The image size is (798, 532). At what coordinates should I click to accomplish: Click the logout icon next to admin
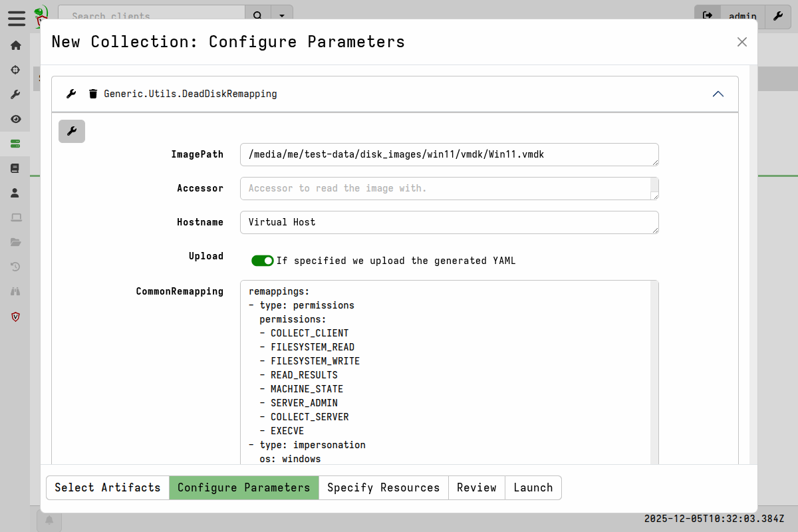point(707,17)
